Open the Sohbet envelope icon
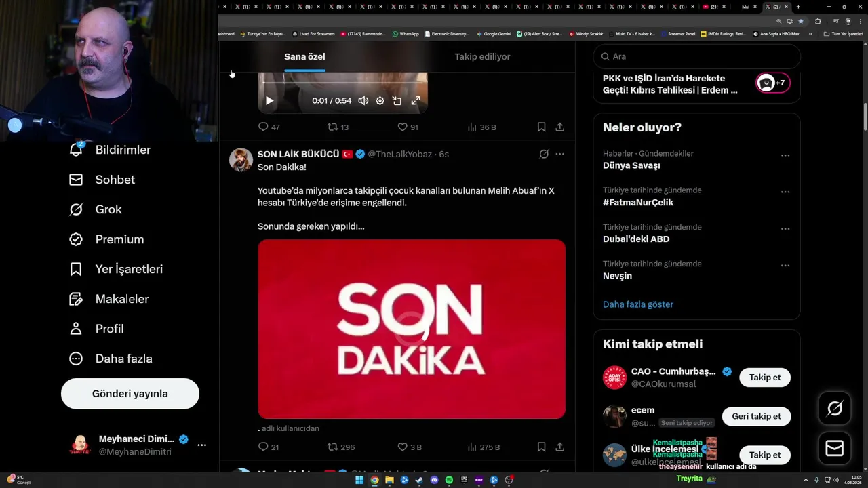The width and height of the screenshot is (868, 488). (76, 180)
